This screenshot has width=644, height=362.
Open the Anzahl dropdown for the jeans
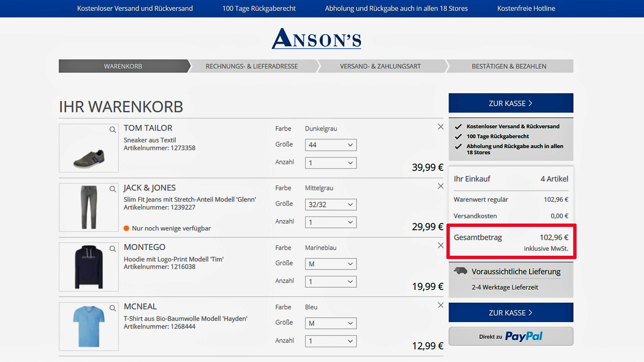coord(330,222)
